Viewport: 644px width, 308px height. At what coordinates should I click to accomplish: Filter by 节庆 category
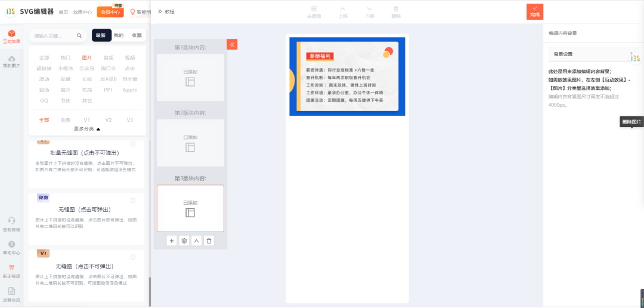[66, 100]
